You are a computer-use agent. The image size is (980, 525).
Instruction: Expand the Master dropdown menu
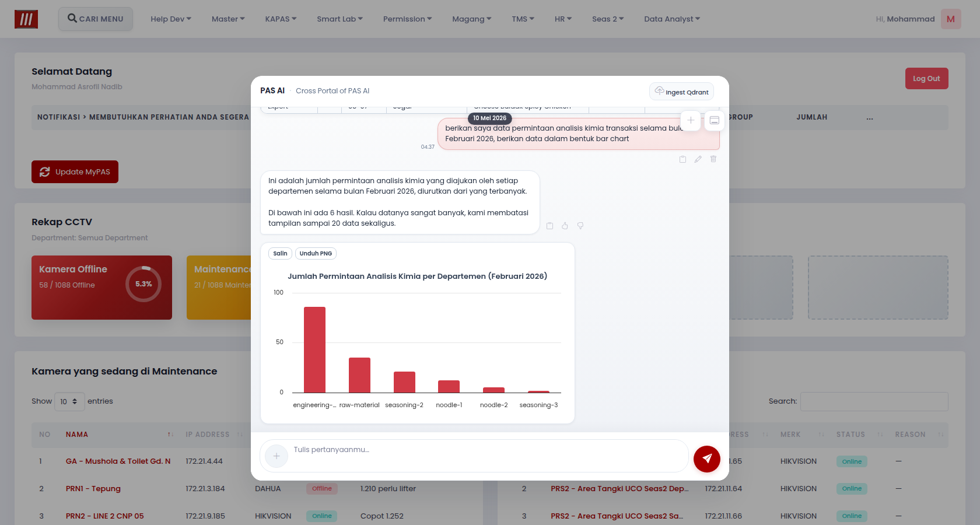coord(228,19)
